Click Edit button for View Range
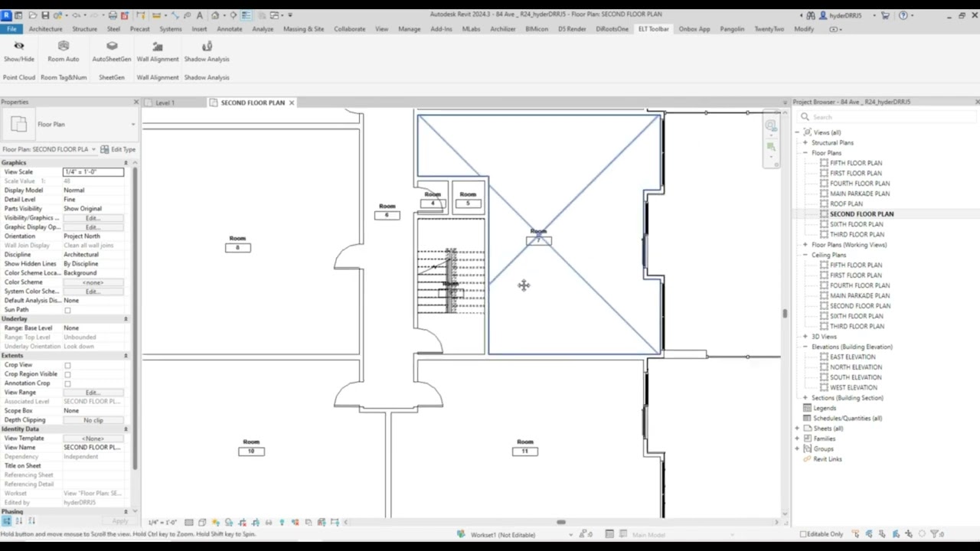 [93, 393]
